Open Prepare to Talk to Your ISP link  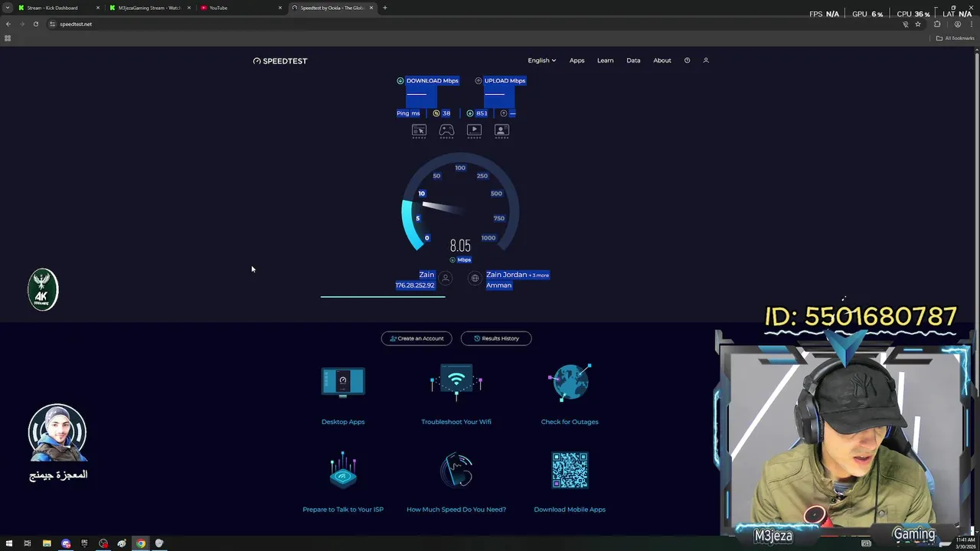click(x=343, y=510)
